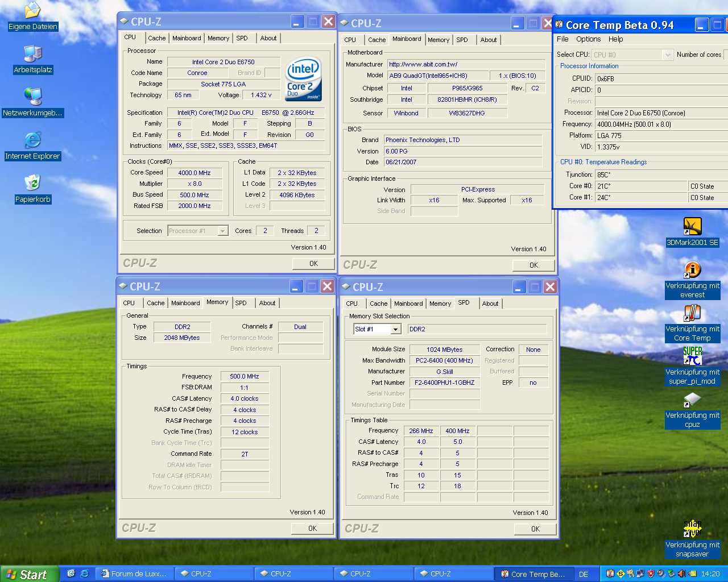This screenshot has width=728, height=582.
Task: Switch to Forum de Luxx taskbar button
Action: 134,574
